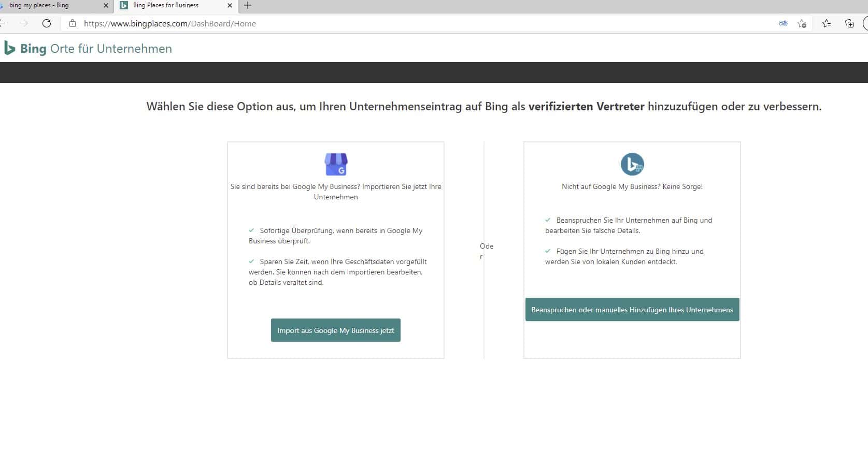Open the Collections icon in browser toolbar

click(x=849, y=23)
